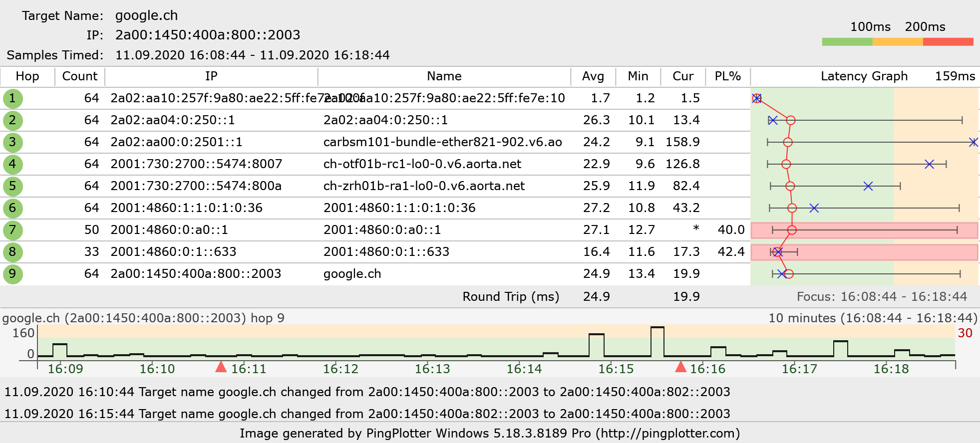Image resolution: width=980 pixels, height=443 pixels.
Task: Click the green 100ms legend color bar
Action: [x=847, y=42]
